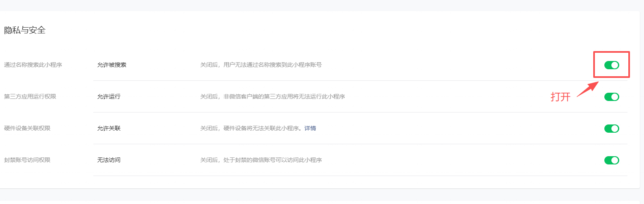Screen dimensions: 644x204
Task: Click description 关闭后，硬件设备将无法关联此小程序
Action: pos(252,128)
